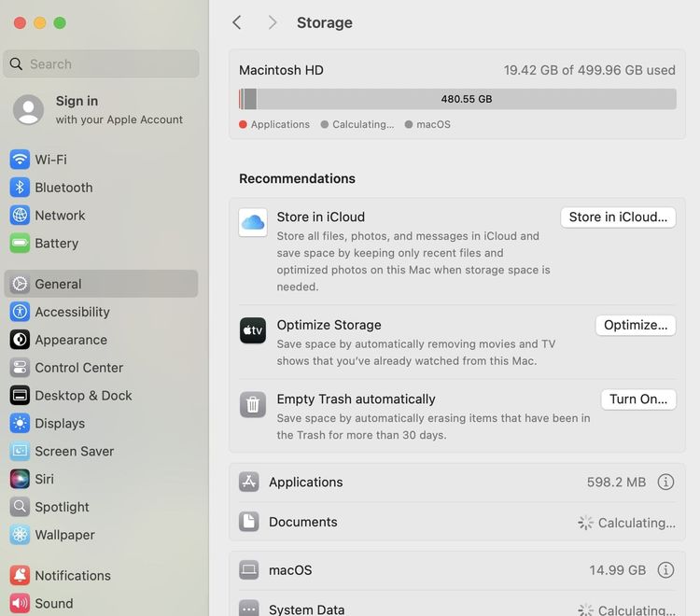700x616 pixels.
Task: Click the account avatar picture
Action: click(28, 110)
